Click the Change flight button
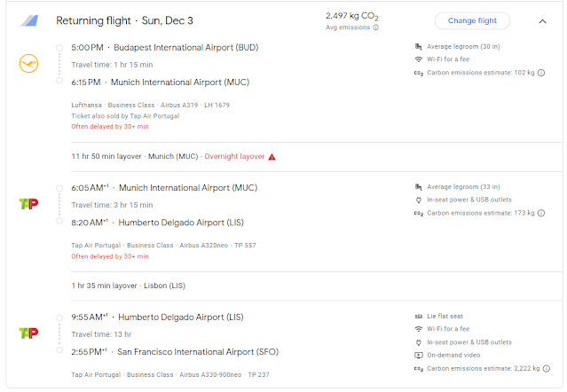This screenshot has width=567, height=392. pyautogui.click(x=472, y=20)
